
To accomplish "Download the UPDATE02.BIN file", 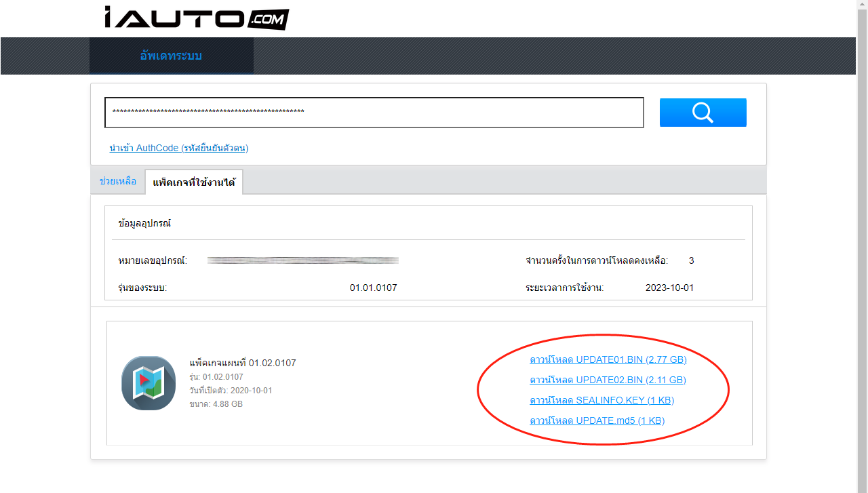I will click(608, 380).
